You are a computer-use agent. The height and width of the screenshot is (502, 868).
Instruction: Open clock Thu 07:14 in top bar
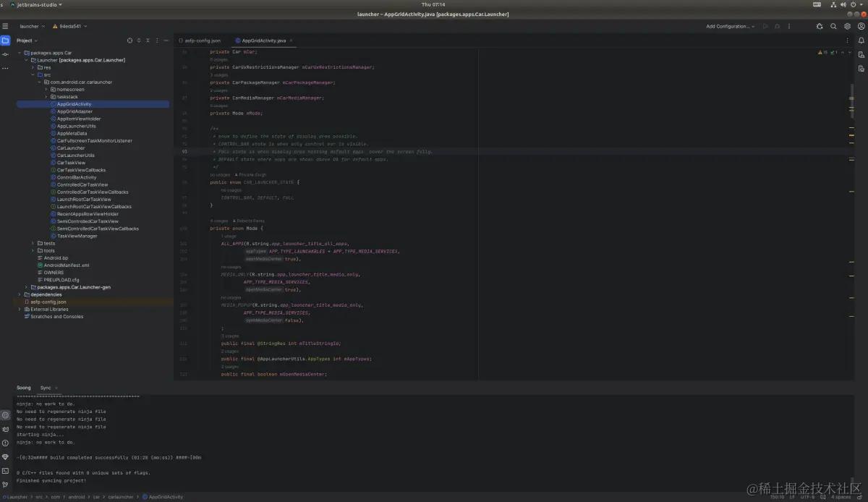coord(433,4)
